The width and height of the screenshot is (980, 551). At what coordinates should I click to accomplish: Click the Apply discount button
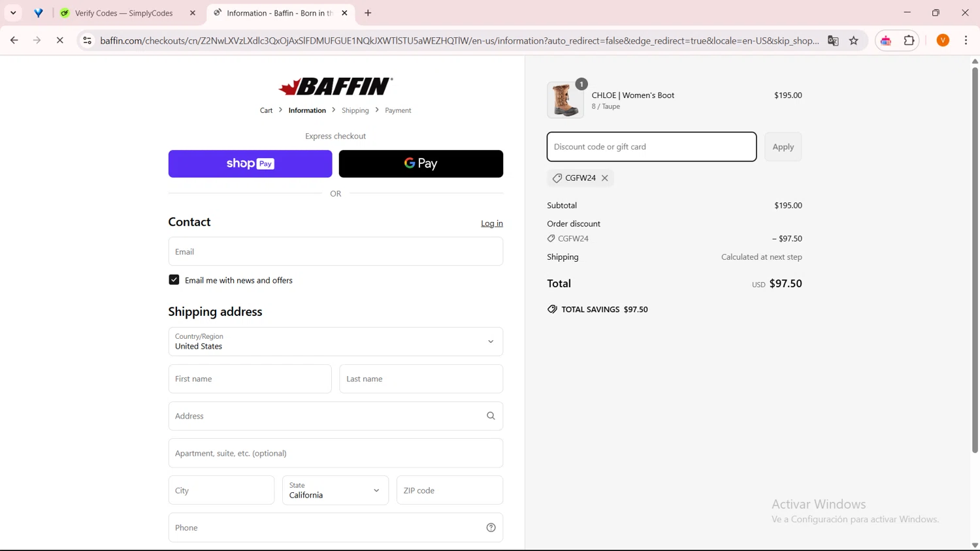coord(783,147)
